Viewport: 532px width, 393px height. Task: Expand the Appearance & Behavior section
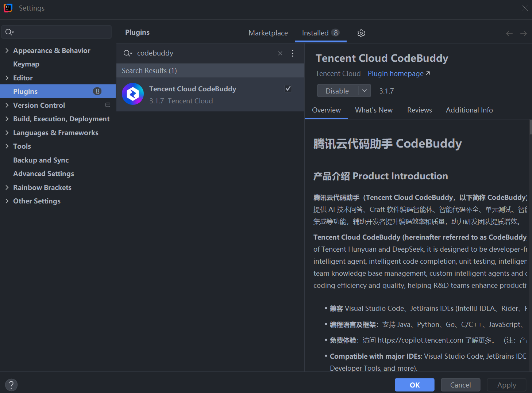[x=7, y=50]
